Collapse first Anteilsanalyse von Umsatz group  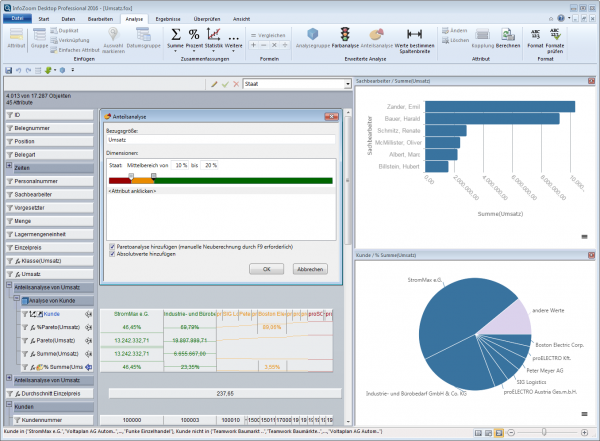[x=9, y=285]
